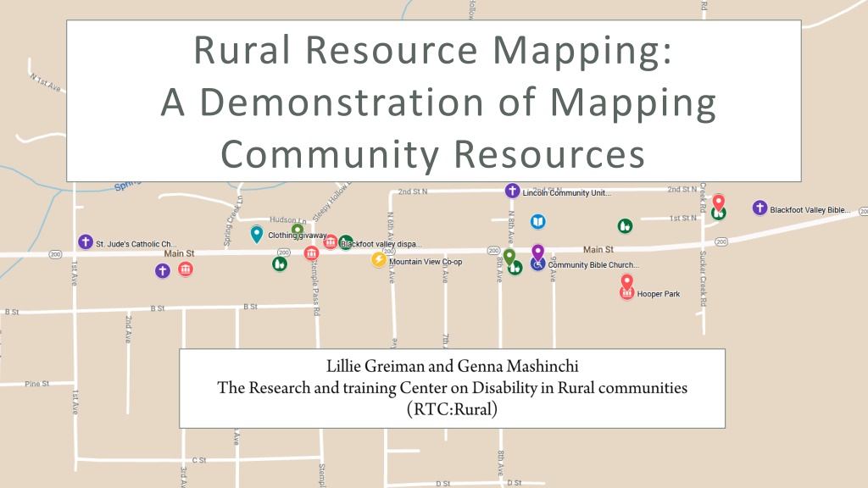Viewport: 868px width, 488px height.
Task: Select the Community Bible Church... label
Action: click(593, 265)
